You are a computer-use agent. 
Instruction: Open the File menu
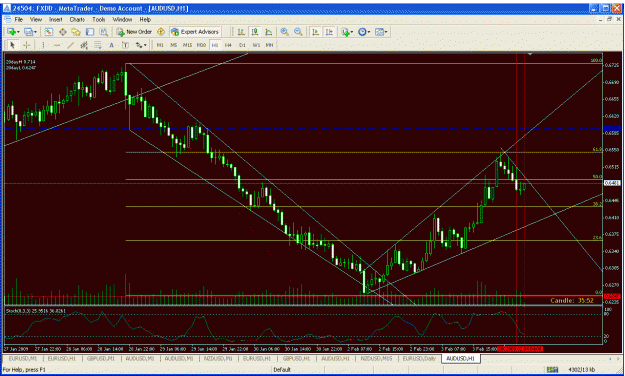(x=19, y=19)
